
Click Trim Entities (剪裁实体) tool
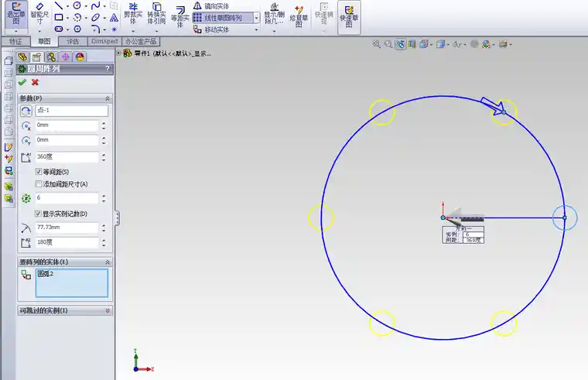[x=133, y=14]
